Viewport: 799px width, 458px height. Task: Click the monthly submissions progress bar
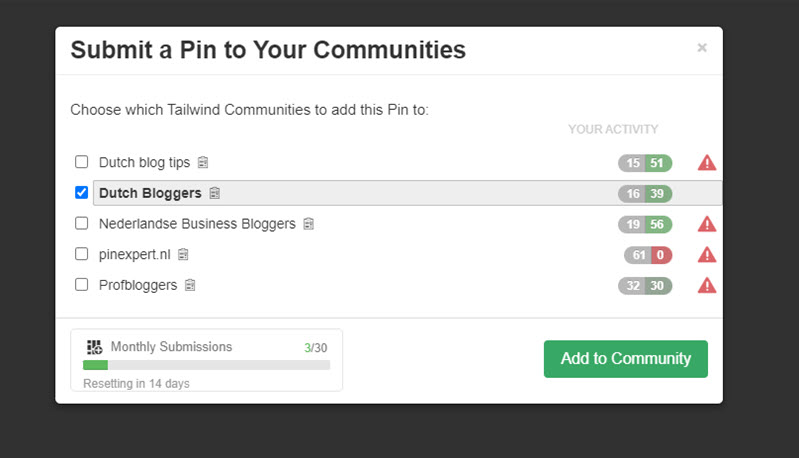point(206,366)
